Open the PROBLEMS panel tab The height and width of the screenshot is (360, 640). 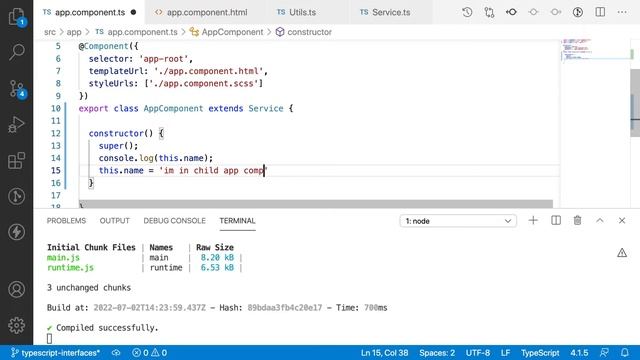[66, 221]
